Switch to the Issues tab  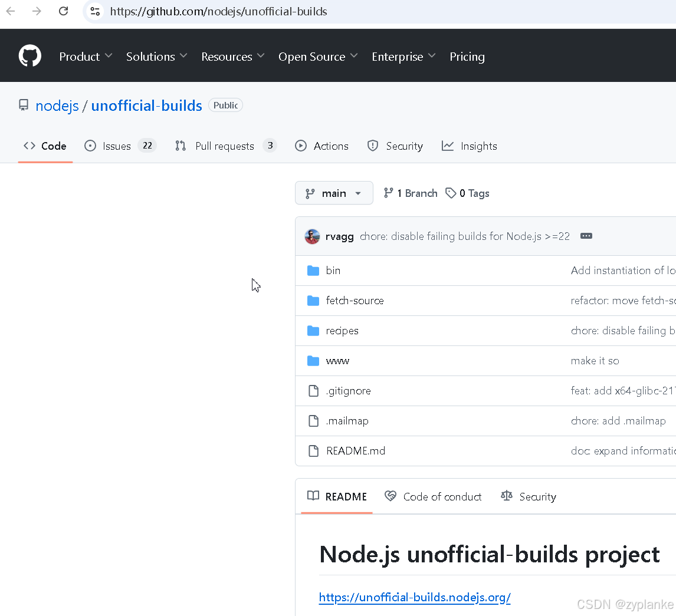[120, 146]
